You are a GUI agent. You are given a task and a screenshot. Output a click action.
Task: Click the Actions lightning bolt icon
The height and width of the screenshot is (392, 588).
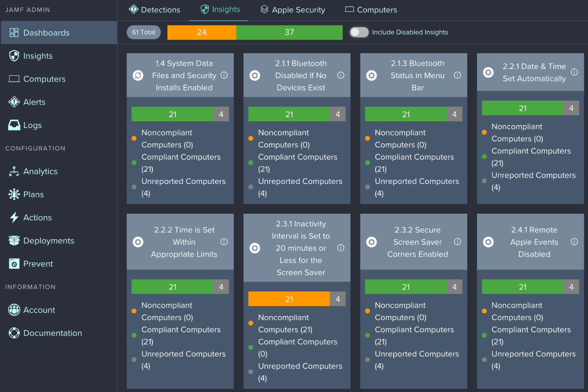pyautogui.click(x=14, y=218)
